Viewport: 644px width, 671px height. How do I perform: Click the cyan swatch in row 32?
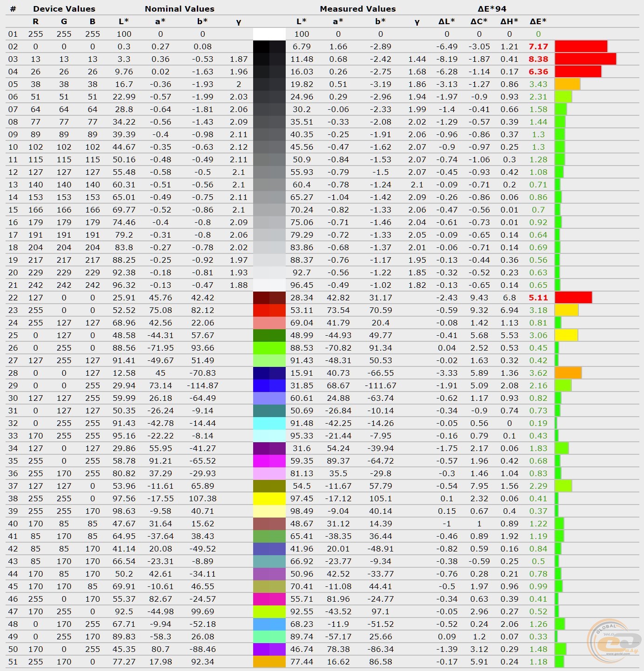pyautogui.click(x=269, y=423)
